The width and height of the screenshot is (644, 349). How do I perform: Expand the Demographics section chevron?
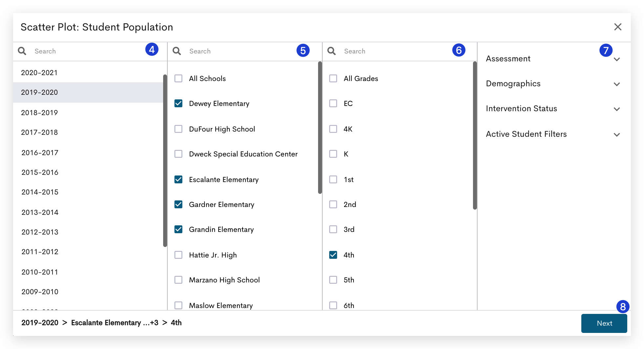tap(617, 84)
